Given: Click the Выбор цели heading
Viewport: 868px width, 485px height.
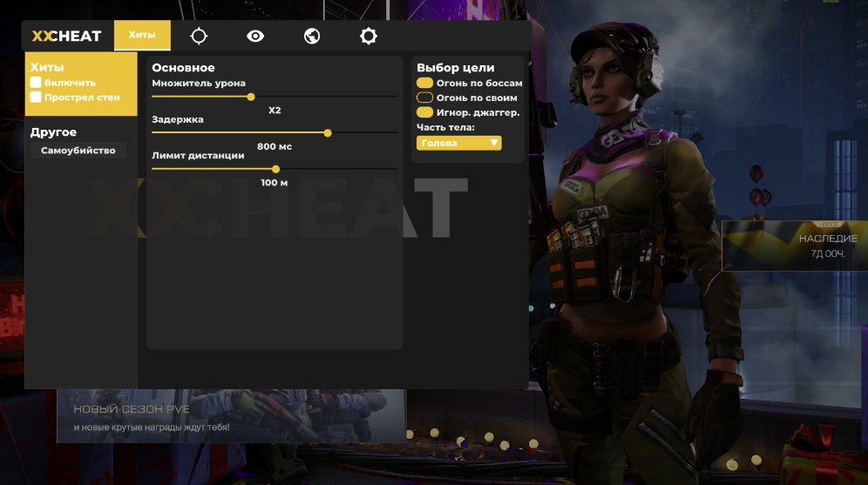Looking at the screenshot, I should pyautogui.click(x=455, y=68).
